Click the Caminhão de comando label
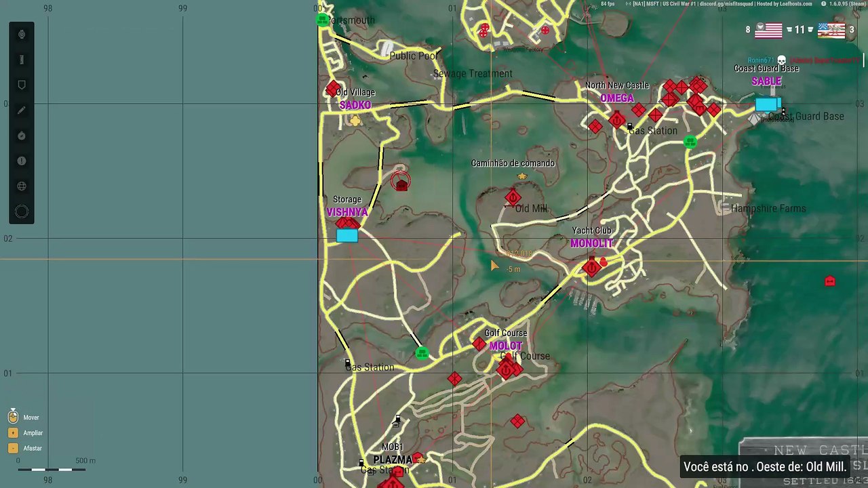This screenshot has width=868, height=488. (x=513, y=163)
